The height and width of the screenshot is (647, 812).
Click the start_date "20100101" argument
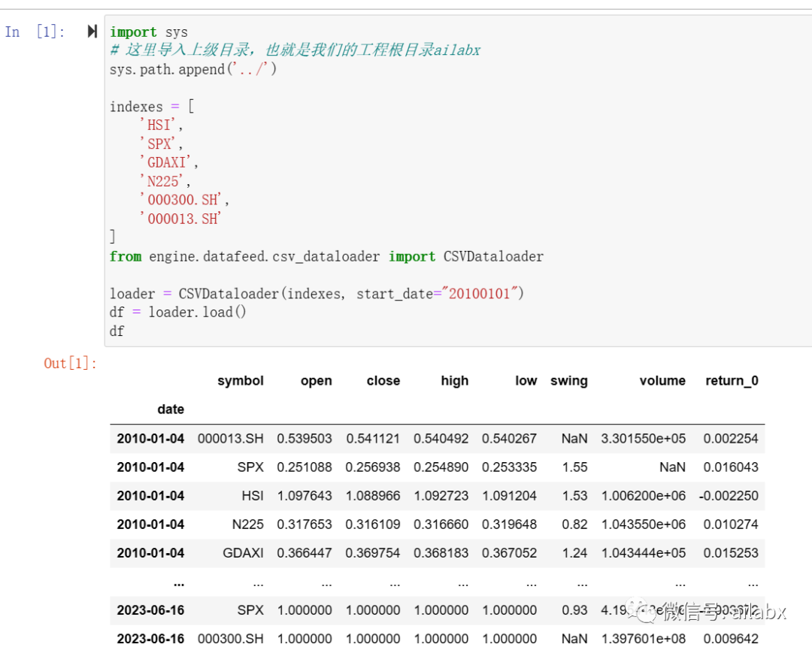coord(478,294)
